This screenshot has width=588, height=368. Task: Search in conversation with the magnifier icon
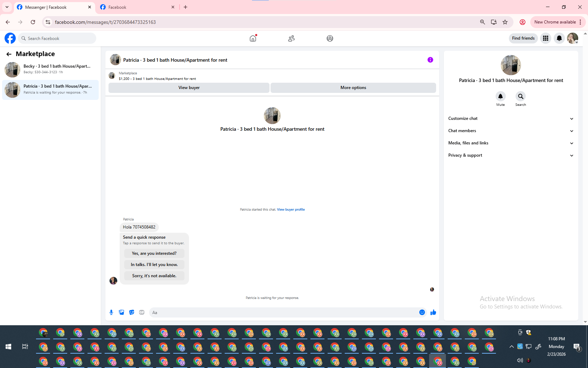520,96
